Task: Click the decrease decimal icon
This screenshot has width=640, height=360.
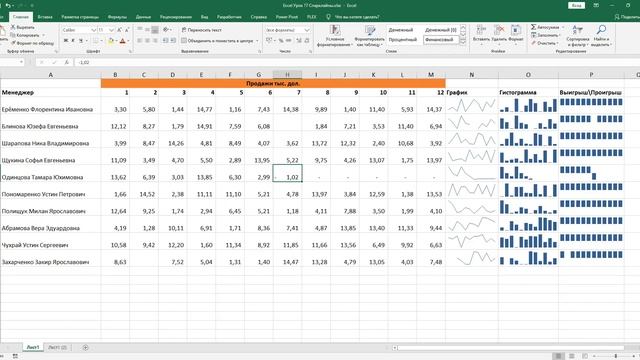Action: pos(307,40)
